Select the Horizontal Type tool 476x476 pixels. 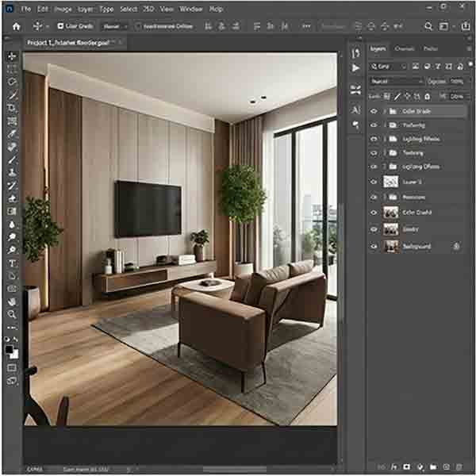tap(12, 263)
